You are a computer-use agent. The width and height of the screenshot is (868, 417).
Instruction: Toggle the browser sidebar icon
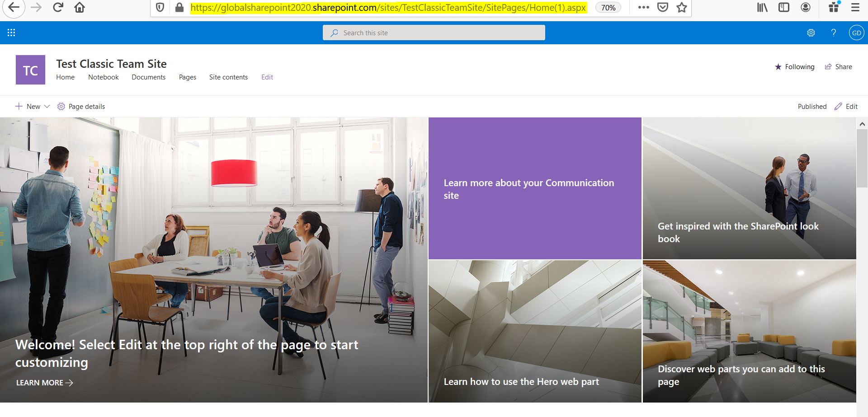pyautogui.click(x=784, y=8)
